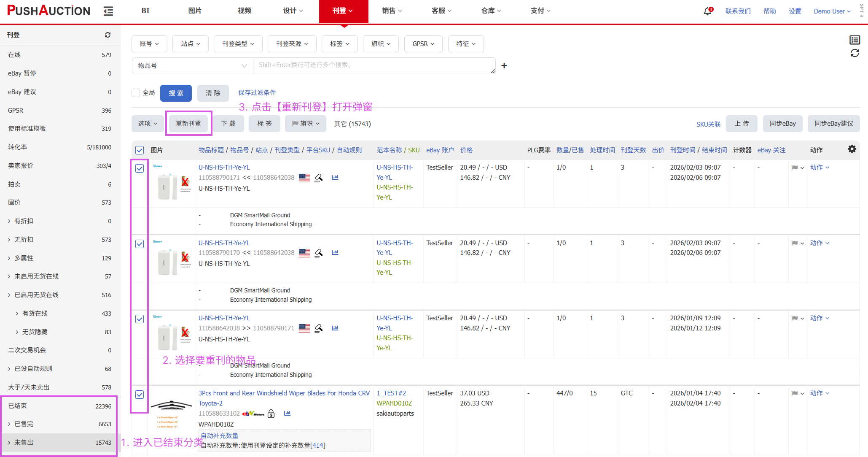Screen dimensions: 868x457
Task: Click the notification bell icon
Action: pos(708,11)
